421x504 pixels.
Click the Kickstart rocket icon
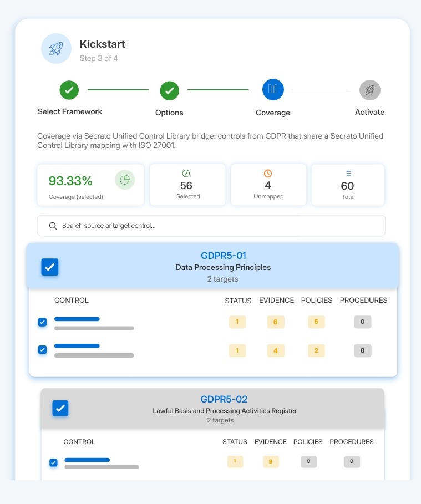[56, 49]
